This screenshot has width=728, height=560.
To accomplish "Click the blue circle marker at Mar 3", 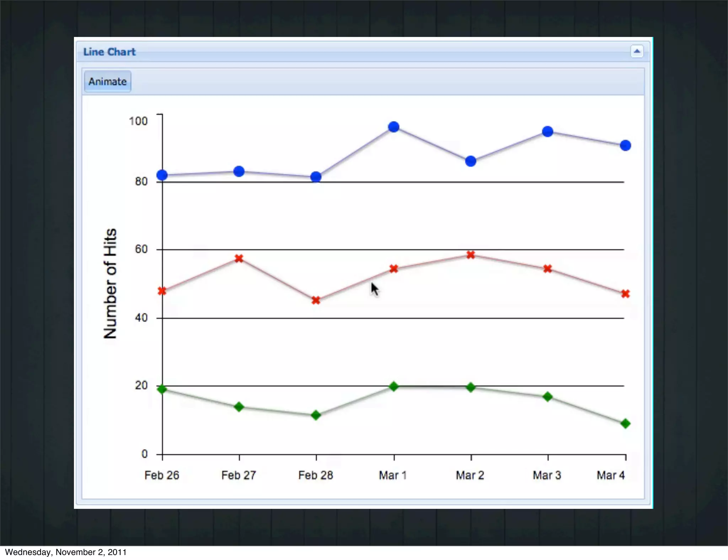I will (x=547, y=131).
